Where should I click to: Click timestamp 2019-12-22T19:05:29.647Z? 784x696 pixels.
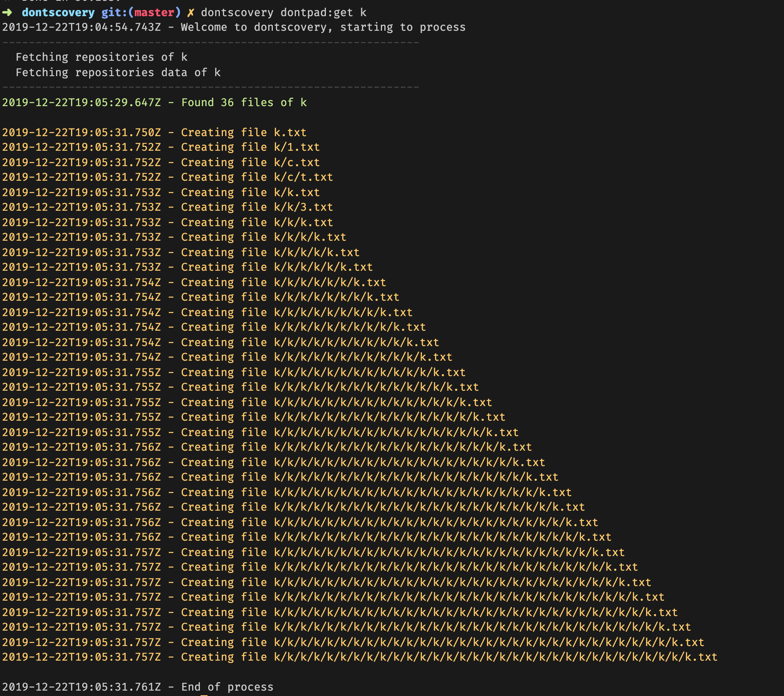[x=81, y=103]
